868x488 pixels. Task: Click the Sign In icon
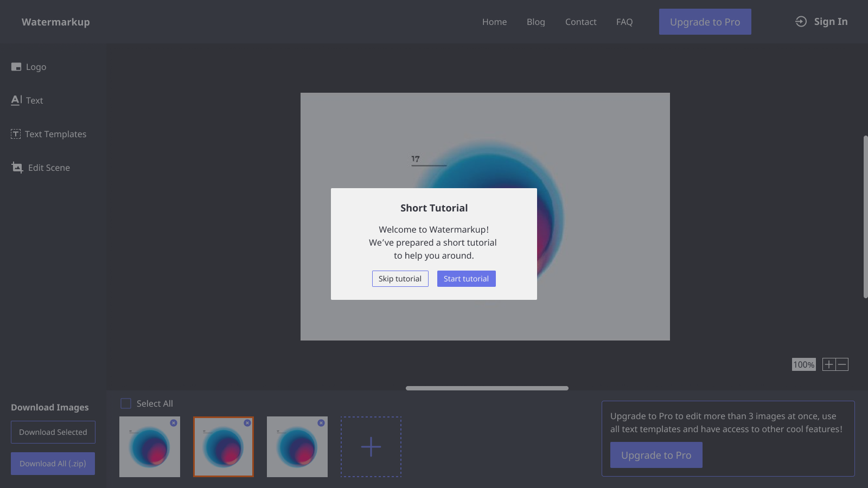point(801,22)
